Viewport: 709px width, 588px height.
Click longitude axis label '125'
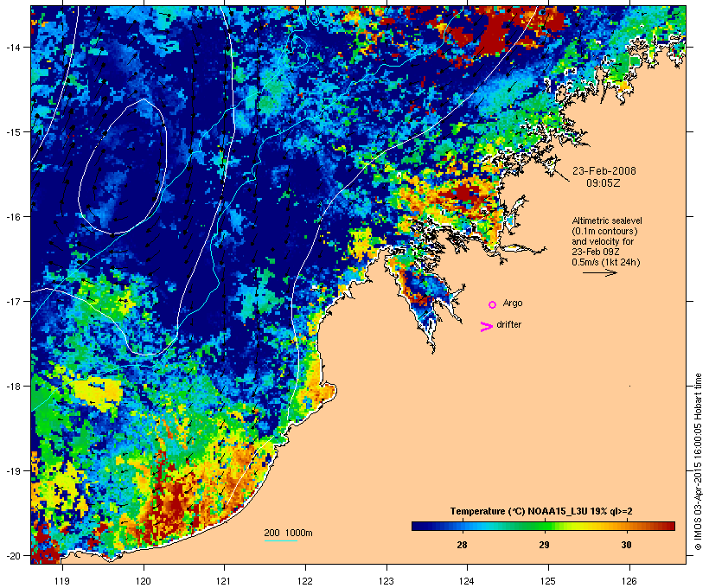pos(548,581)
